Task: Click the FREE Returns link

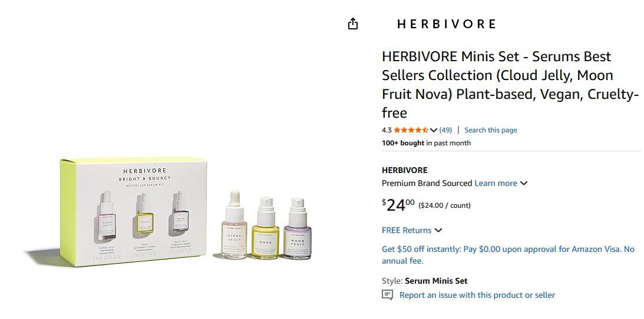Action: [x=407, y=231]
